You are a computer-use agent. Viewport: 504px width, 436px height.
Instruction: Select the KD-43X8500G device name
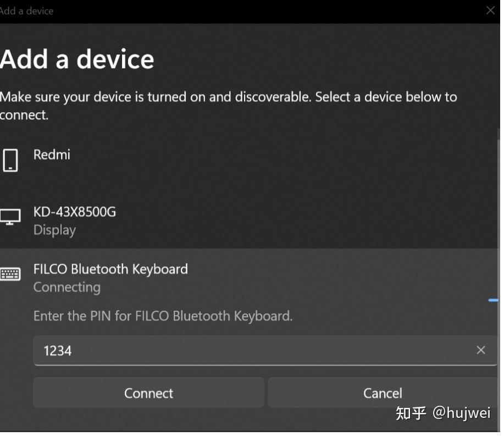tap(75, 212)
